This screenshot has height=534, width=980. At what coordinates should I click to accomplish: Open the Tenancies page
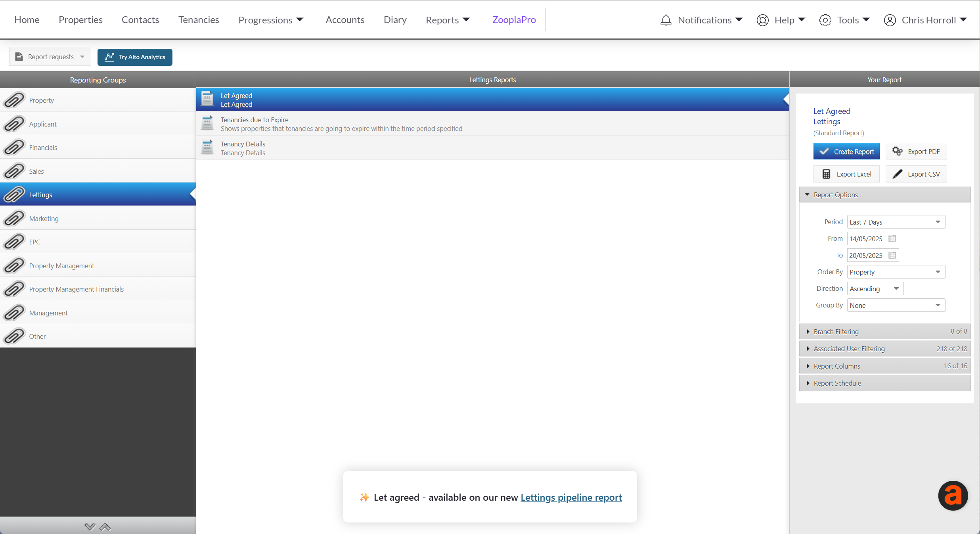(x=199, y=19)
